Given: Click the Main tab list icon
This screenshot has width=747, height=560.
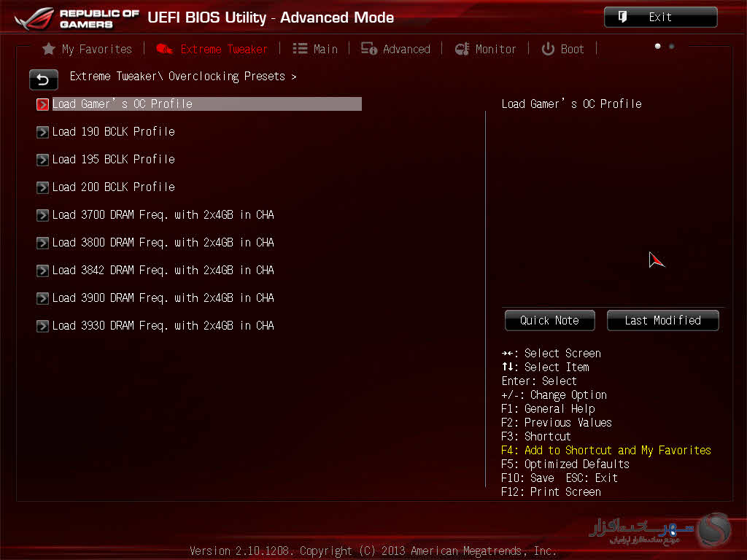Looking at the screenshot, I should pos(300,49).
